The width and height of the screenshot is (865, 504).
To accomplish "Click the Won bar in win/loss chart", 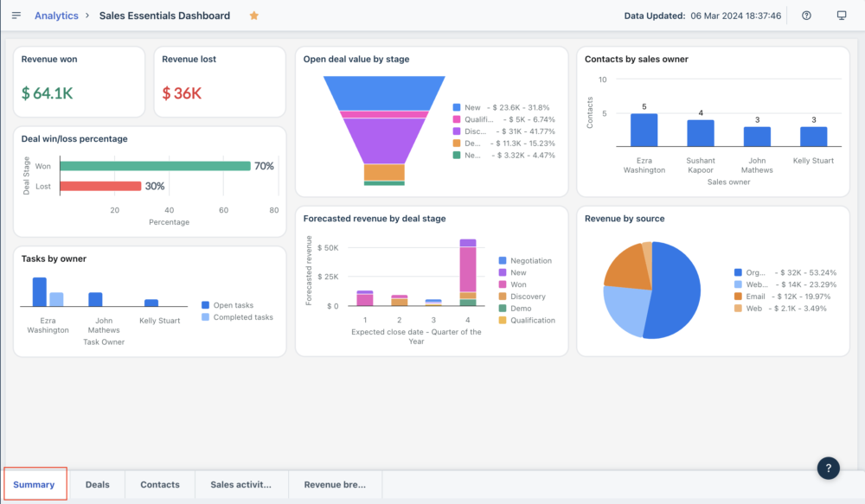I will click(x=155, y=166).
